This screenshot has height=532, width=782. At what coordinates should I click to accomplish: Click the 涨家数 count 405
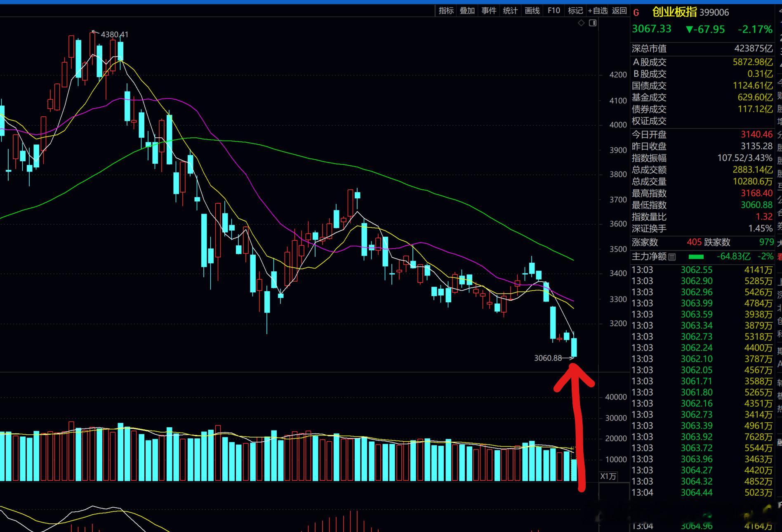[x=694, y=242]
